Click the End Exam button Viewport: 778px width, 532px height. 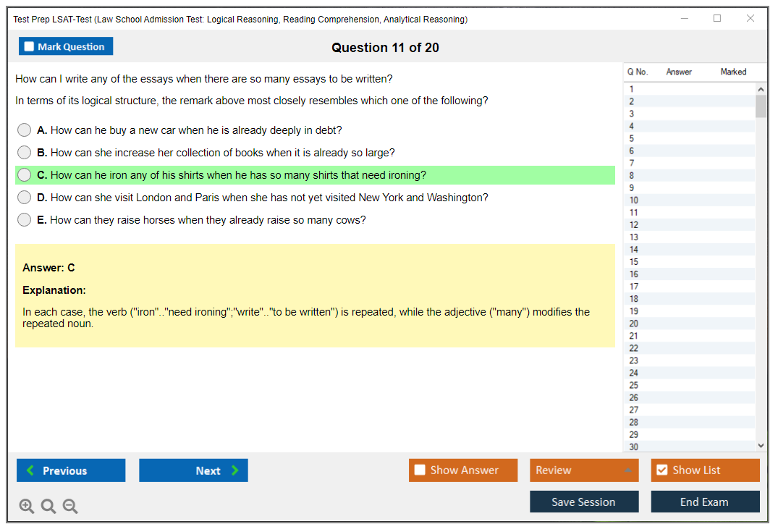pos(705,502)
